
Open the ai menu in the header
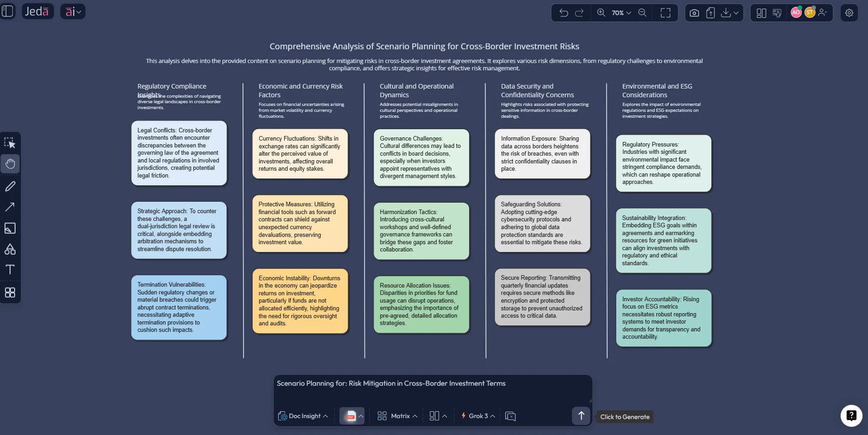coord(73,11)
